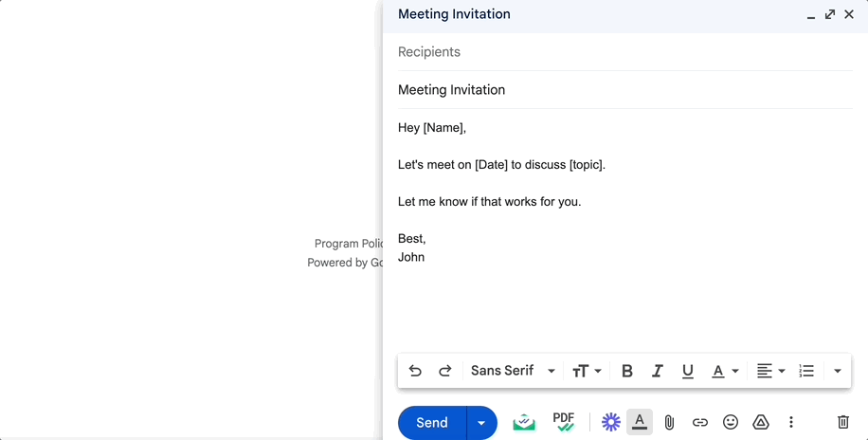Screen dimensions: 868x440
Task: Toggle bold formatting
Action: coord(626,371)
